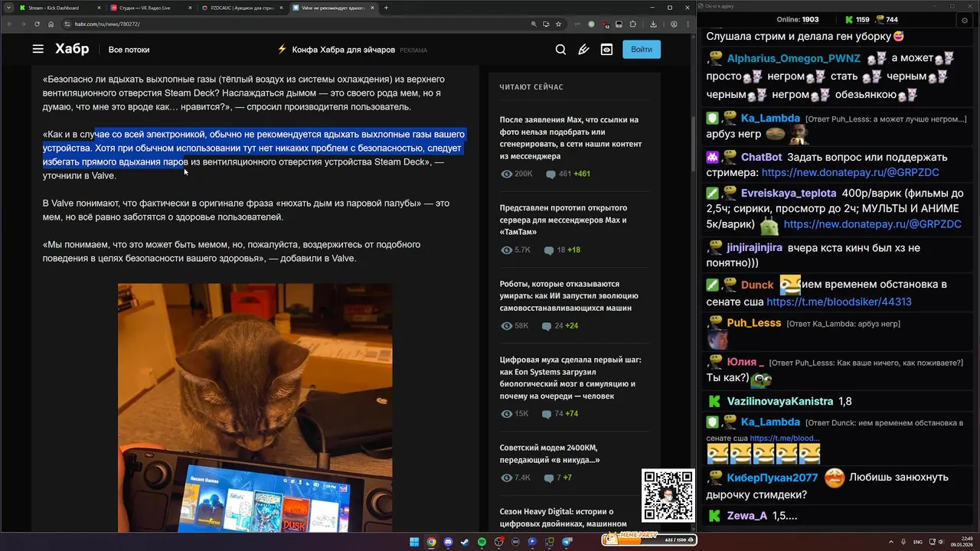The height and width of the screenshot is (551, 980).
Task: Open the Habr hamburger menu
Action: pos(38,49)
